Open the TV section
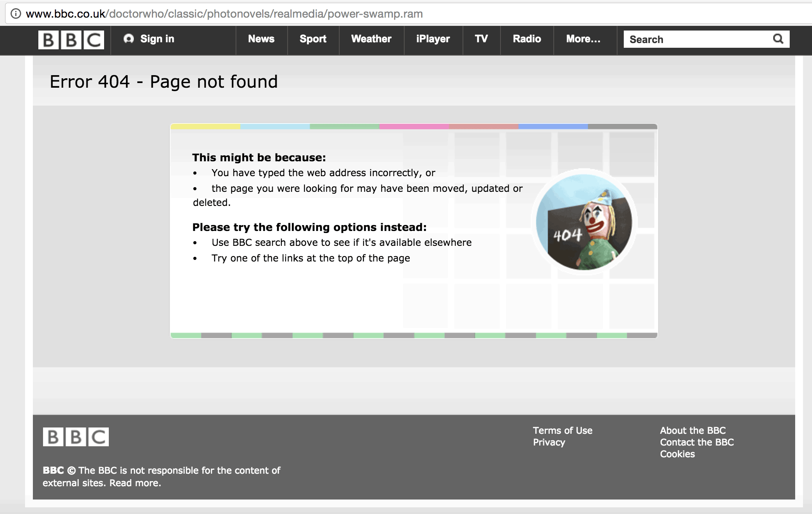Screen dimensions: 812x514 [x=481, y=39]
